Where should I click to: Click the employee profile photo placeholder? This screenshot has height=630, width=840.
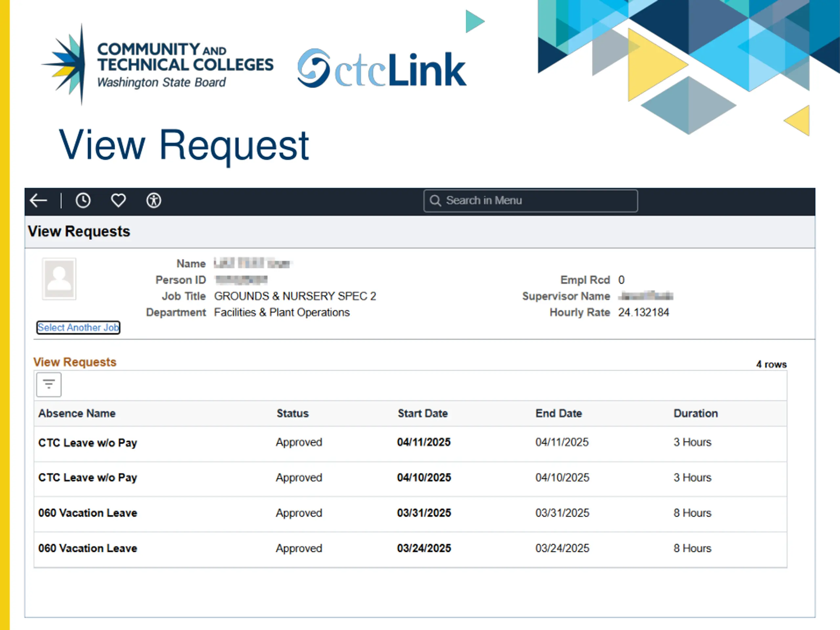pyautogui.click(x=59, y=279)
